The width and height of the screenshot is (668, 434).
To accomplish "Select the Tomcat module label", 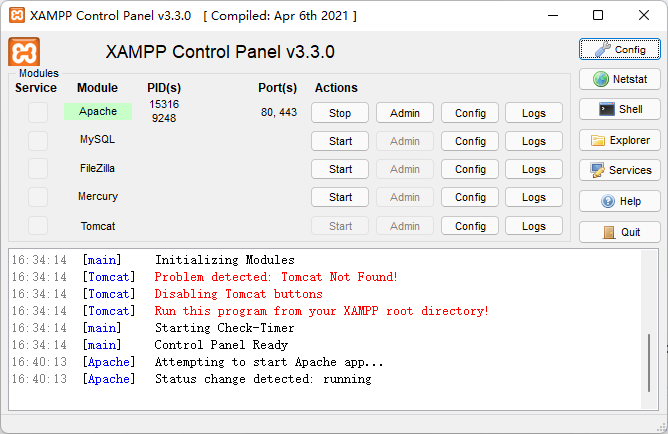I will click(98, 226).
